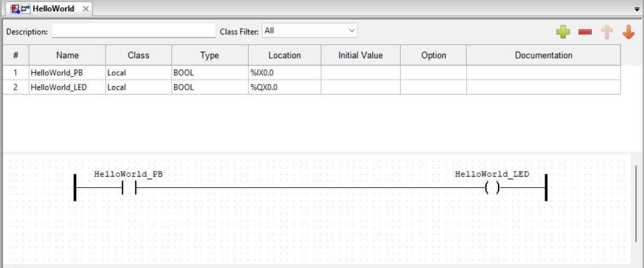Viewport: 644px width, 268px height.
Task: Remove the variable using the red minus icon
Action: (x=585, y=32)
